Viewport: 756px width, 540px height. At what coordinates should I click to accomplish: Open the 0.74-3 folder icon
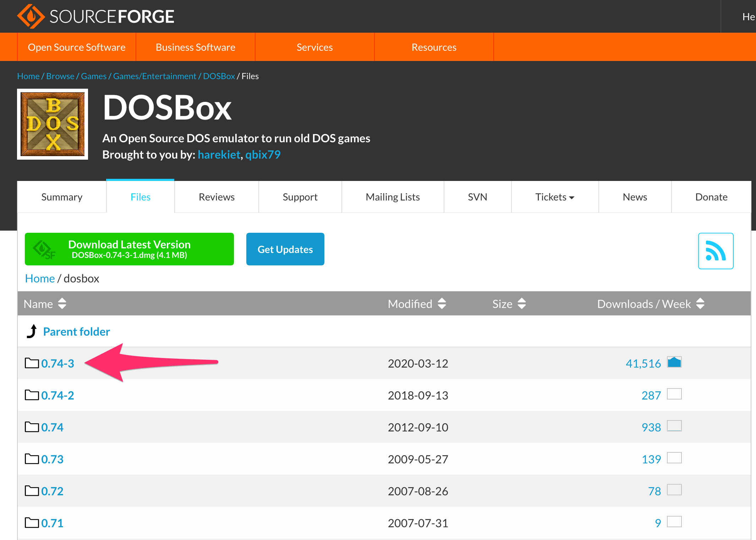click(32, 363)
